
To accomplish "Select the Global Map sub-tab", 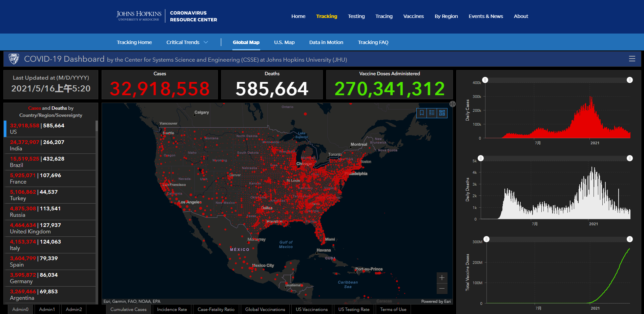I will pyautogui.click(x=246, y=42).
